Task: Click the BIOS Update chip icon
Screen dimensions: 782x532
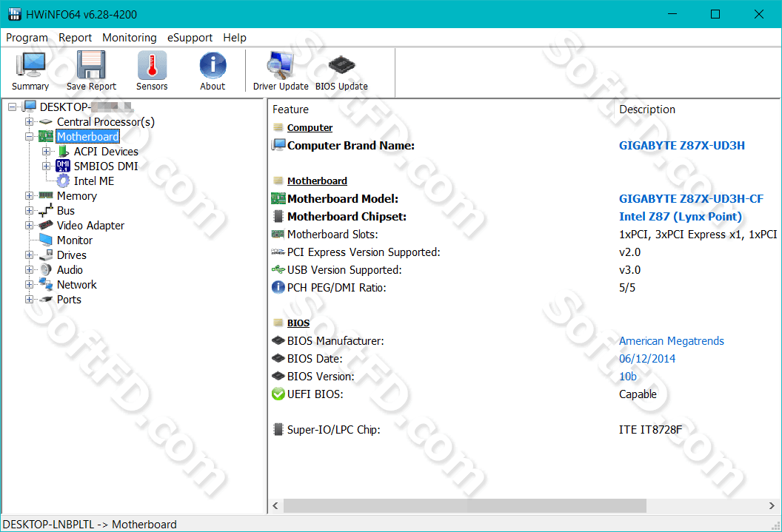Action: coord(341,65)
